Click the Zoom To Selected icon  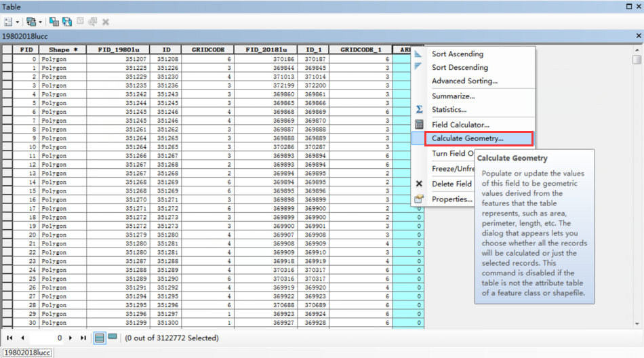click(93, 22)
